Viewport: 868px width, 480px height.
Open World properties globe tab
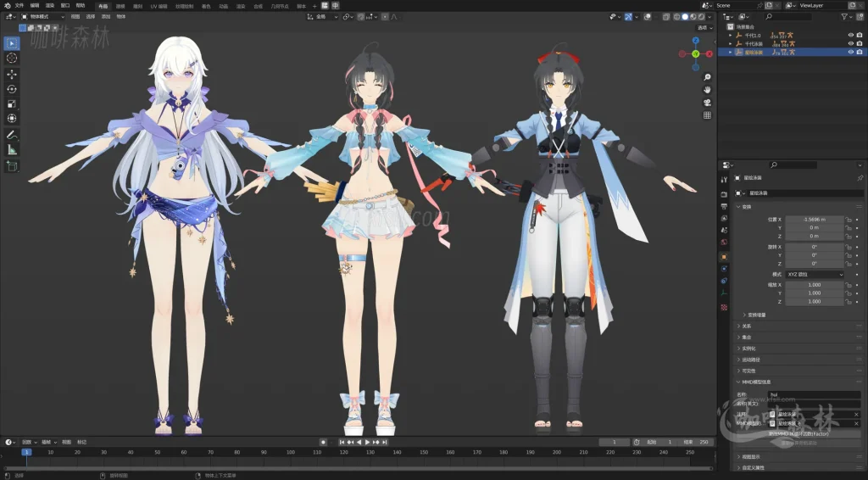[724, 243]
